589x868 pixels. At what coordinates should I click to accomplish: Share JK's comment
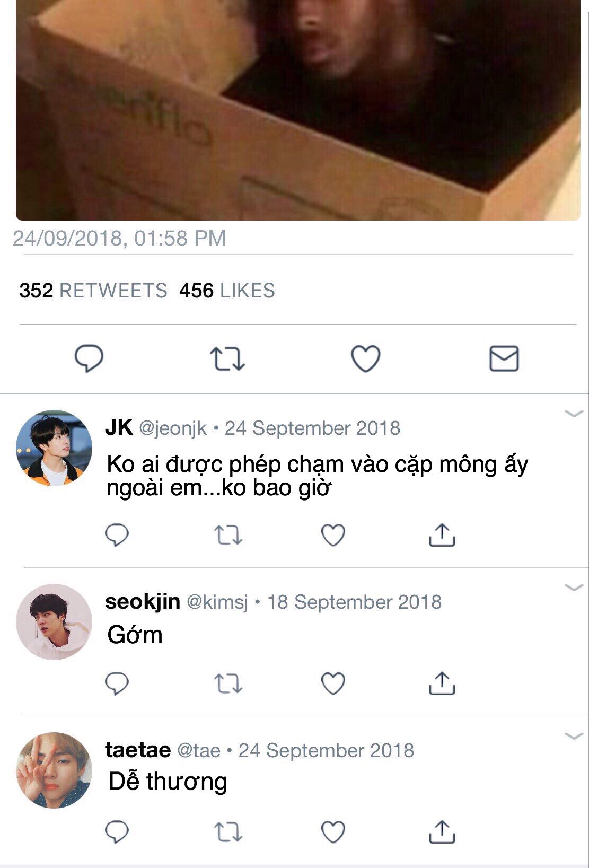click(442, 534)
